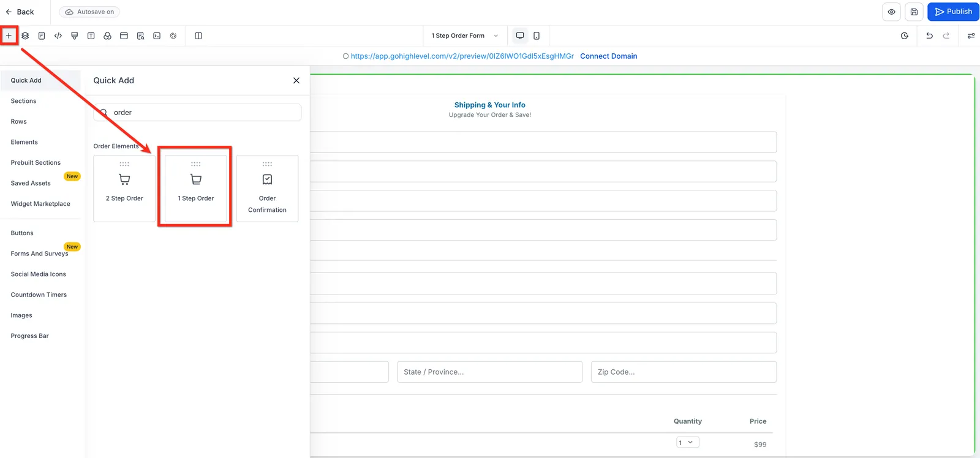
Task: Close the Quick Add panel
Action: (x=296, y=80)
